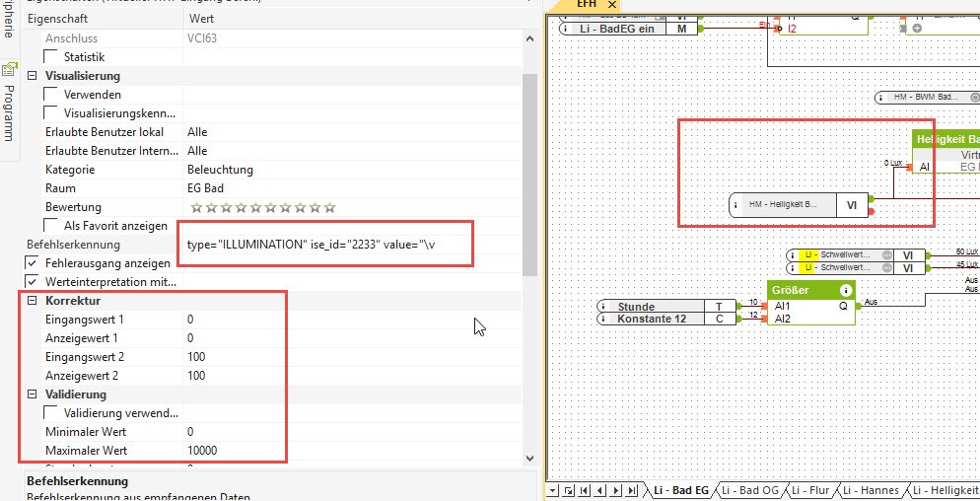This screenshot has width=980, height=501.
Task: Click info icon of Konstante 12
Action: 603,319
